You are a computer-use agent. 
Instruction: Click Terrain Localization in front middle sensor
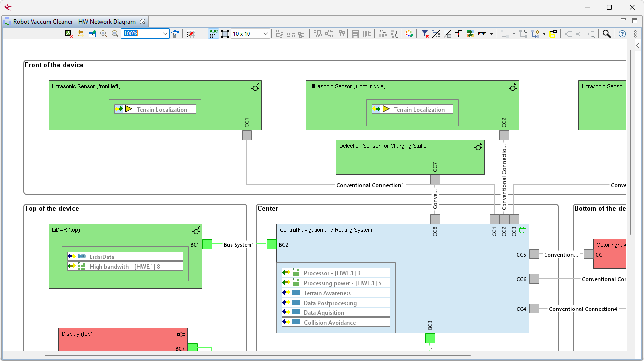[x=413, y=109]
